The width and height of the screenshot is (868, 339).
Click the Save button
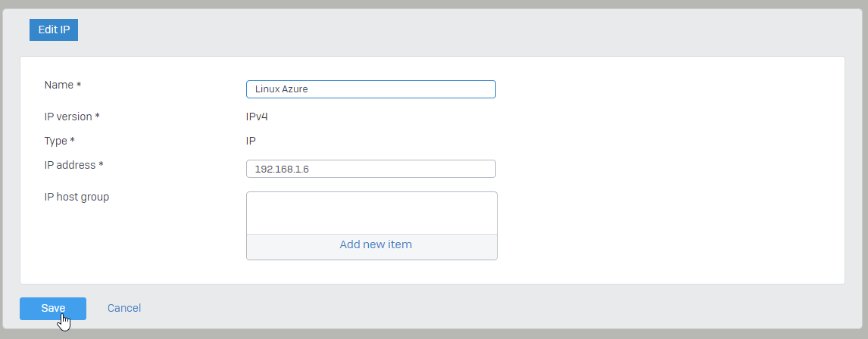pyautogui.click(x=53, y=309)
